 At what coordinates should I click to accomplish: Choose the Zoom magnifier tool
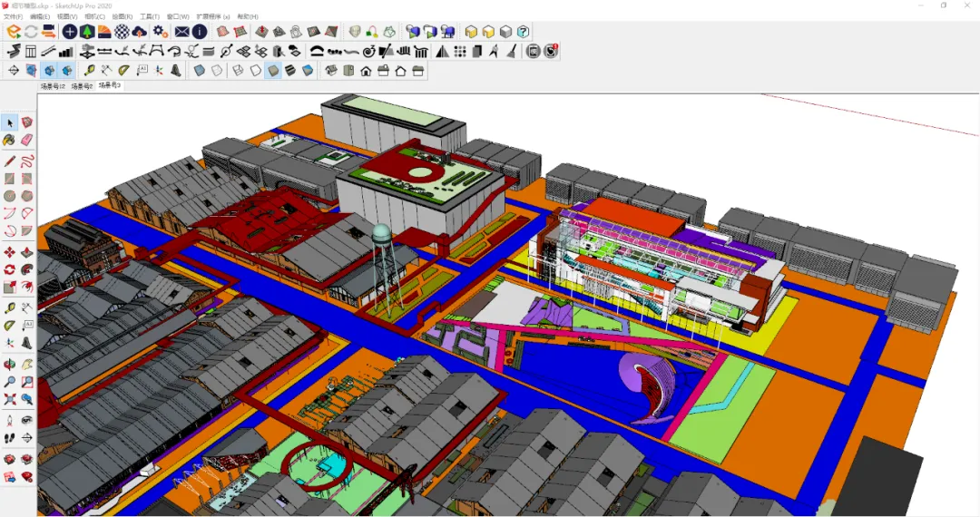click(10, 382)
